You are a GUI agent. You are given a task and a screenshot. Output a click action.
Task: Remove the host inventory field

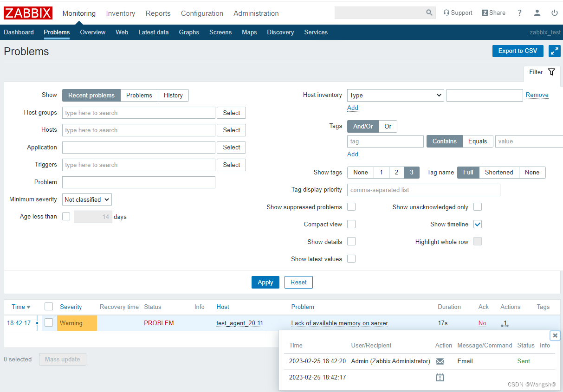pyautogui.click(x=537, y=95)
